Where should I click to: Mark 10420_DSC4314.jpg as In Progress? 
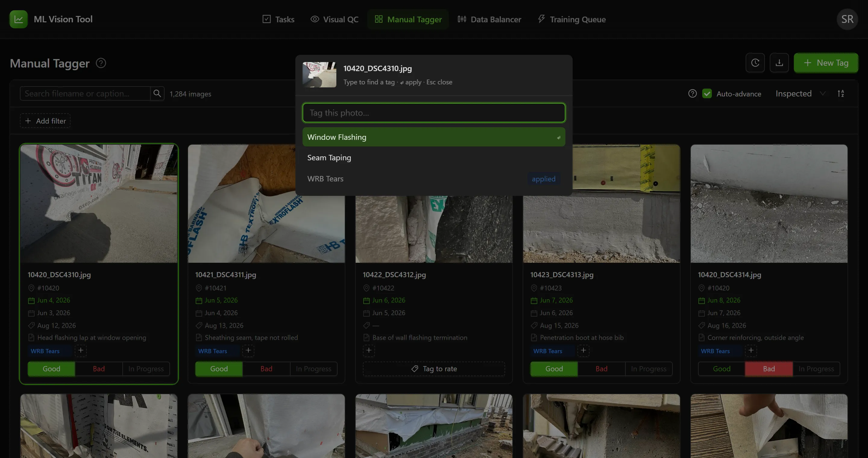pyautogui.click(x=816, y=369)
